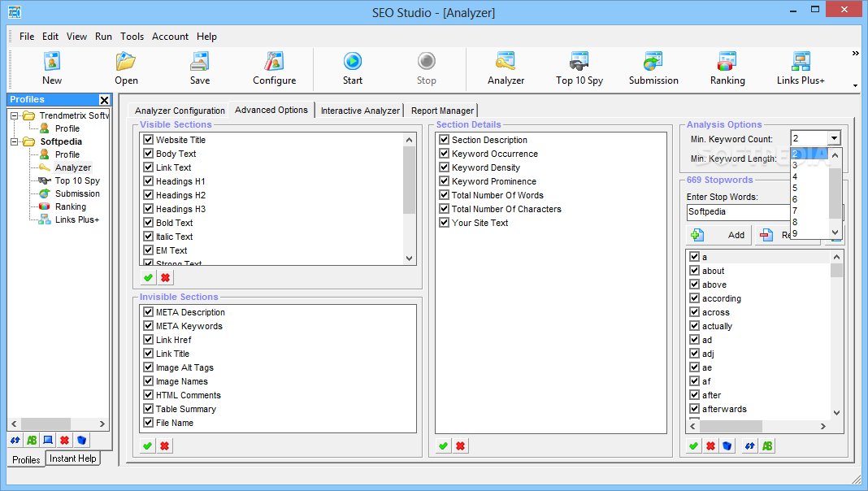Open the Submission toolbar tool
868x491 pixels.
pos(653,68)
